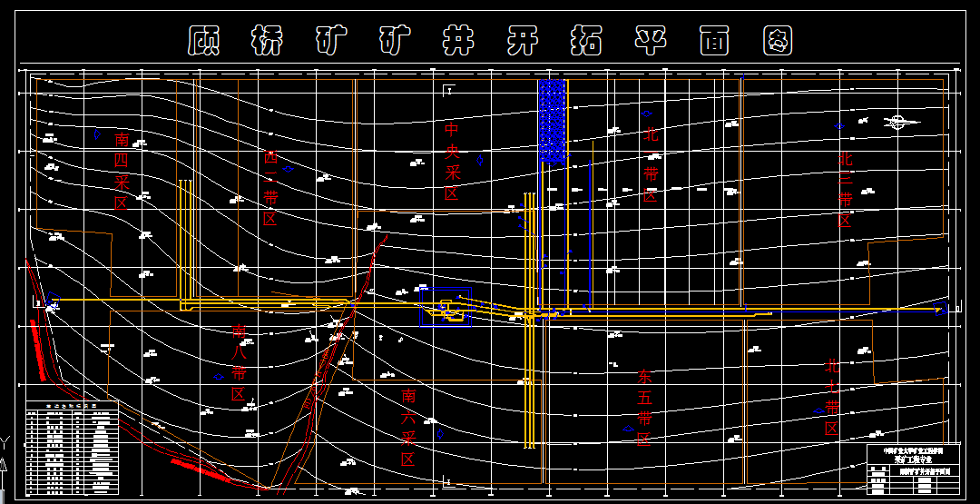
Task: Select blue diamond marker beside 西二带区
Action: (x=288, y=169)
